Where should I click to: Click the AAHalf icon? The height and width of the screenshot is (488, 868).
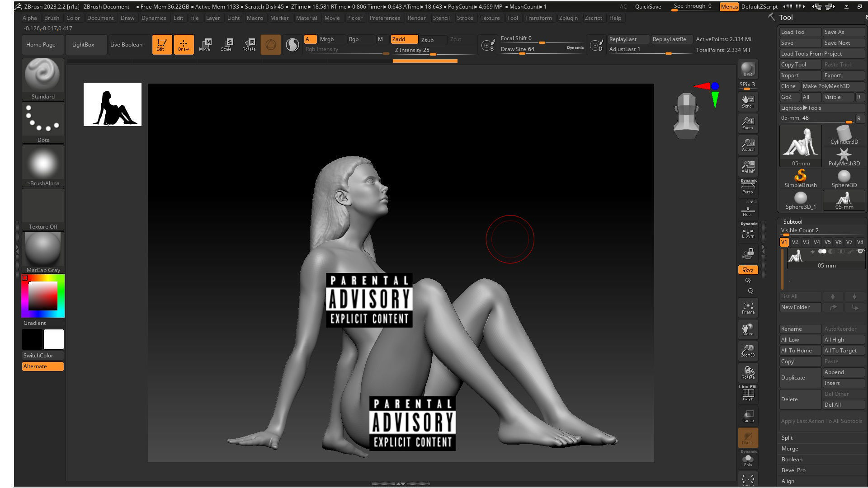pos(748,166)
